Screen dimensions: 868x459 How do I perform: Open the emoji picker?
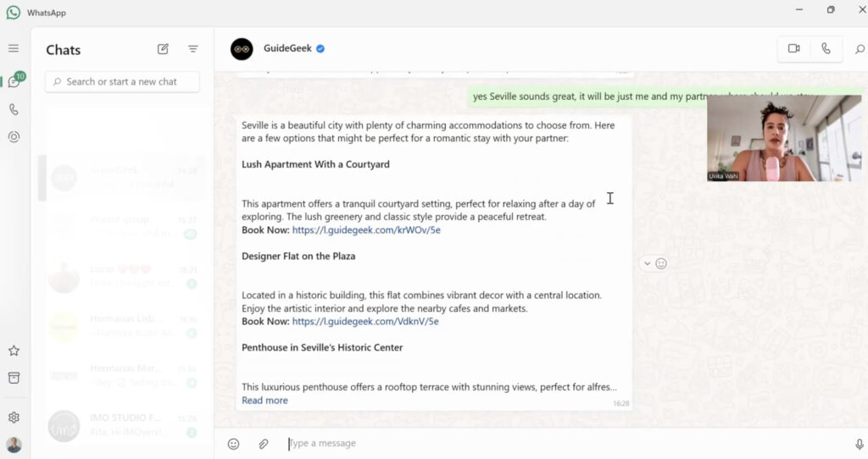pos(234,444)
